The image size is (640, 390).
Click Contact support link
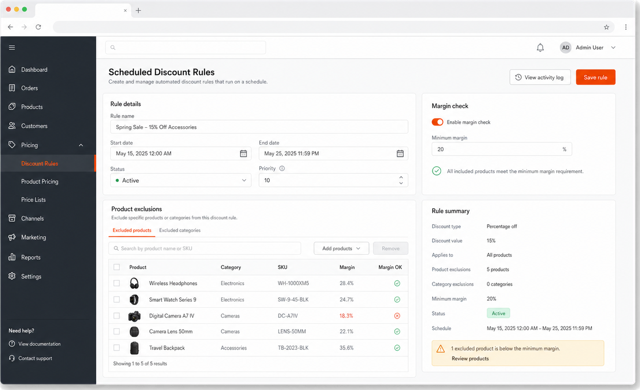(31, 359)
